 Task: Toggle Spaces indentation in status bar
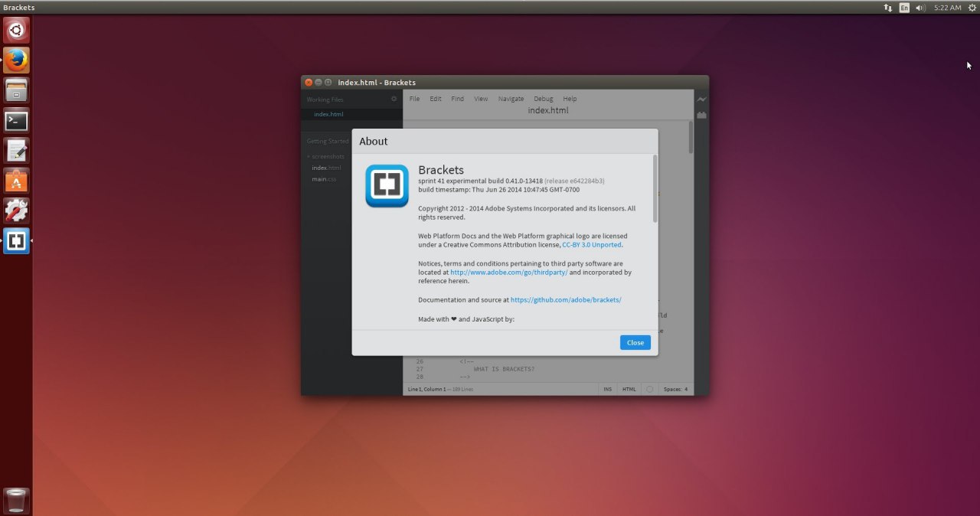click(672, 389)
